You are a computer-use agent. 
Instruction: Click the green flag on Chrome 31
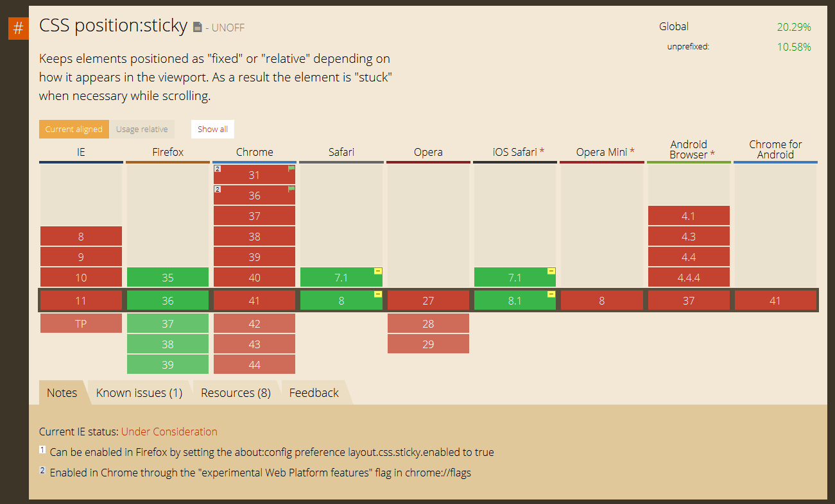(x=291, y=169)
